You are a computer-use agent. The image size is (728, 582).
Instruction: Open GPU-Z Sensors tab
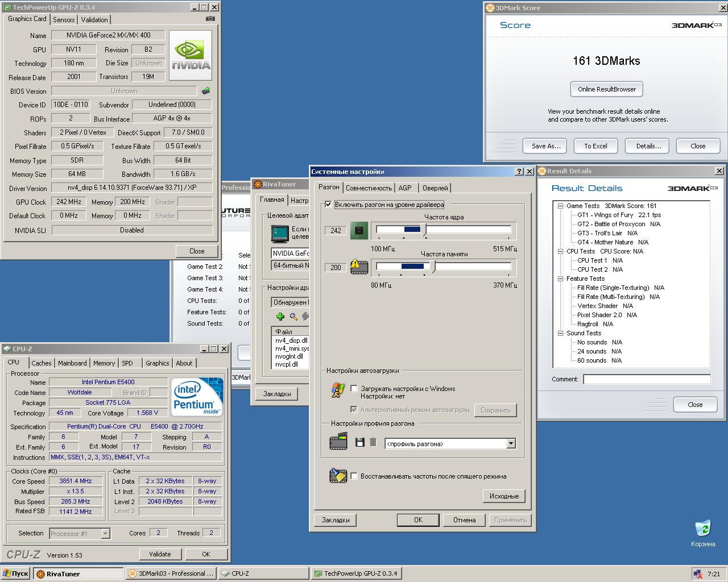click(x=64, y=19)
